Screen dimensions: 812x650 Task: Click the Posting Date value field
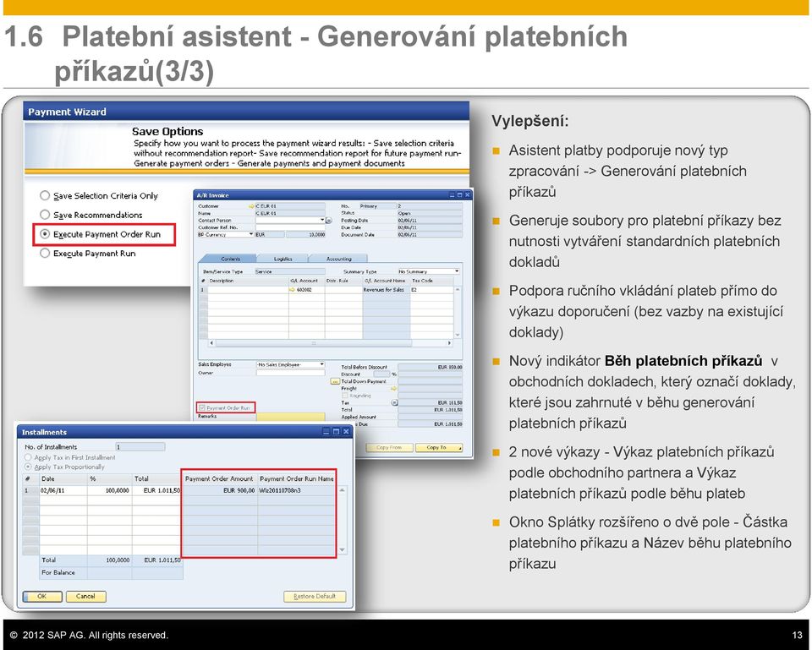click(x=430, y=220)
